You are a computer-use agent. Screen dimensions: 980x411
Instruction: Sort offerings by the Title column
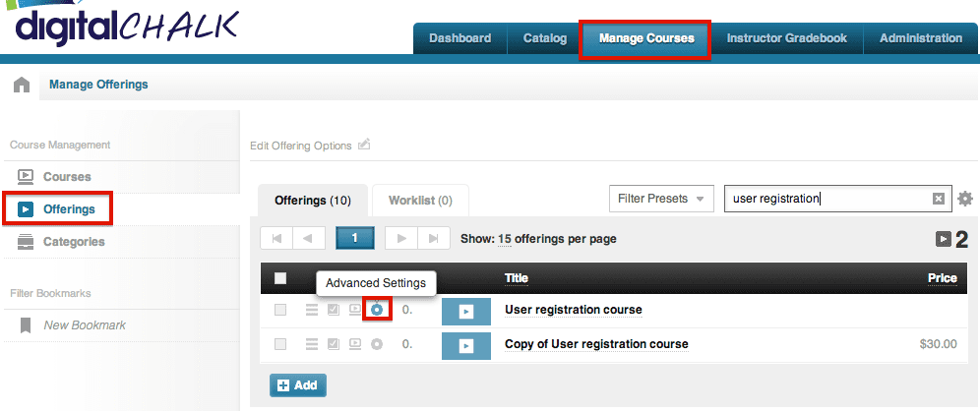(x=517, y=278)
